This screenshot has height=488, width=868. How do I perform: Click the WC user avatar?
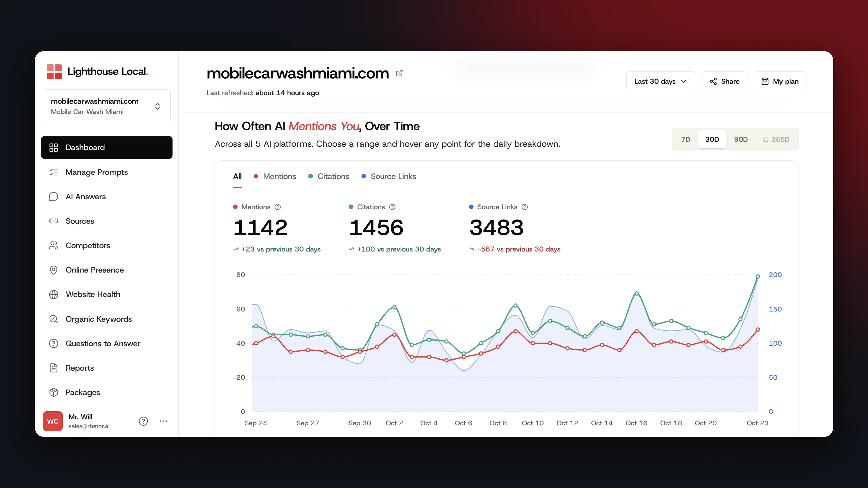point(53,421)
